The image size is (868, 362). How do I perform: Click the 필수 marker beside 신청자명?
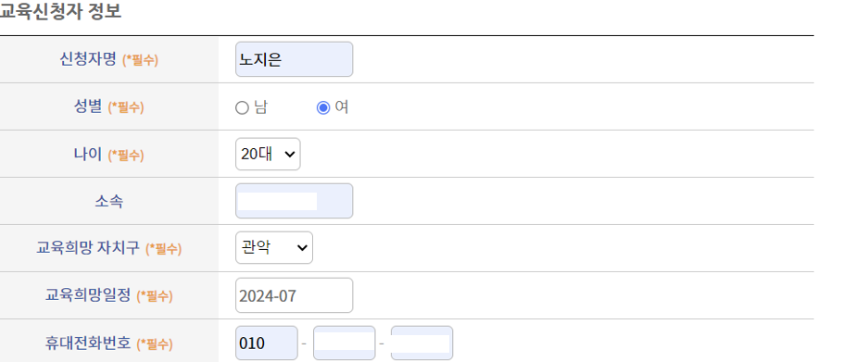click(140, 60)
